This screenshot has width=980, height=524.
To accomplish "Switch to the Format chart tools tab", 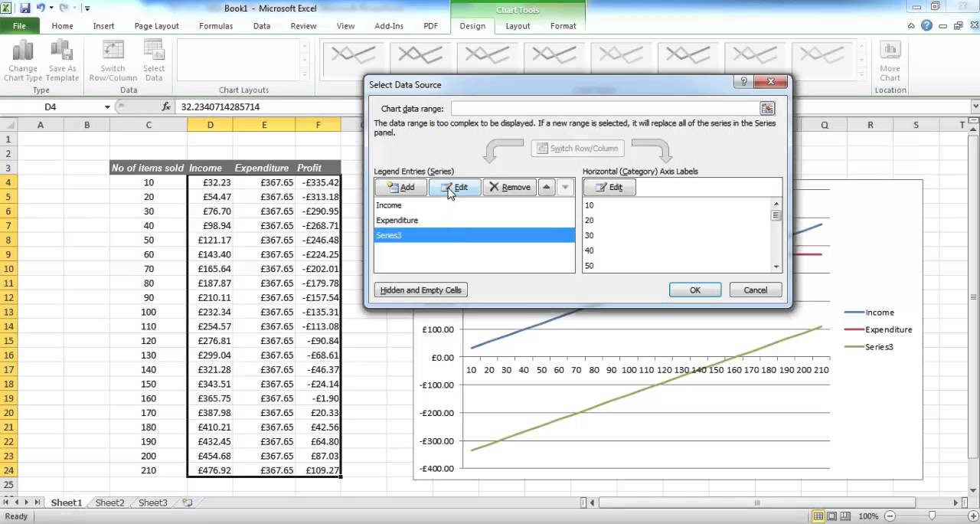I will point(563,25).
